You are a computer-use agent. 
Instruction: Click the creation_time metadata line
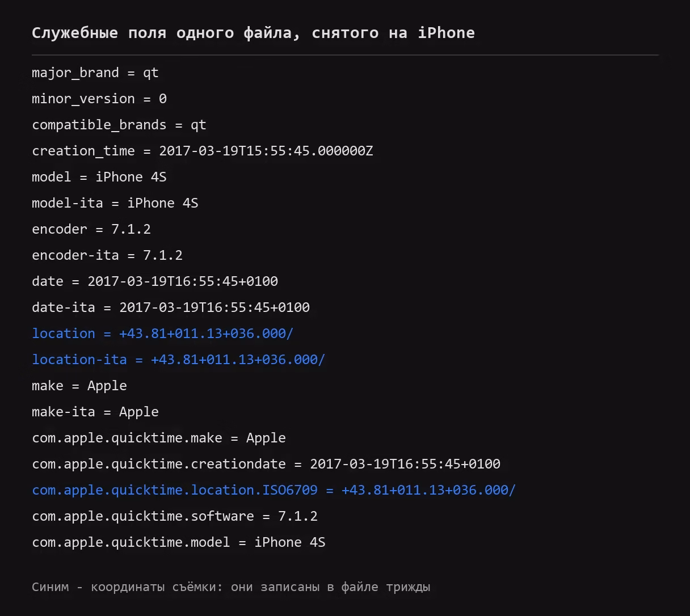pyautogui.click(x=203, y=151)
